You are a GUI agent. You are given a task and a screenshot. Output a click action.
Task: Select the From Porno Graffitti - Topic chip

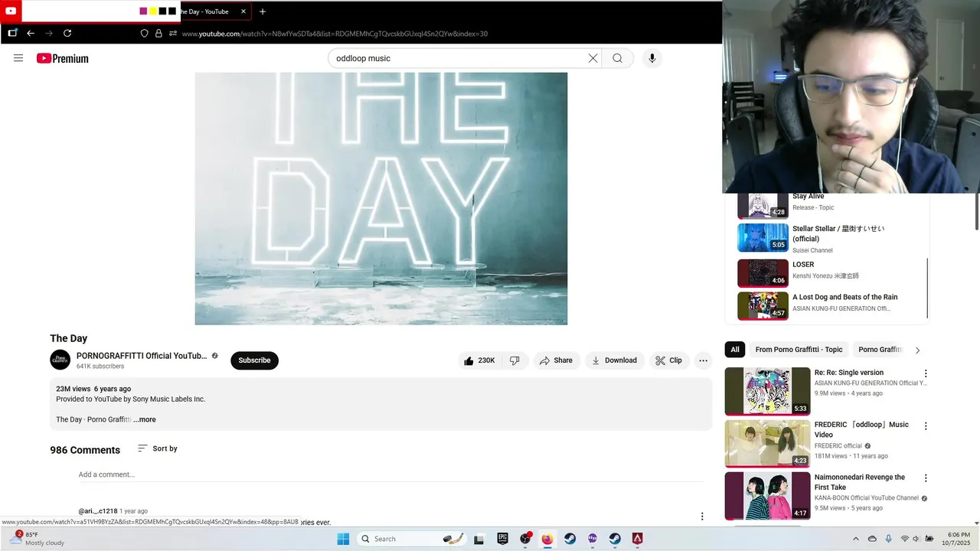799,350
